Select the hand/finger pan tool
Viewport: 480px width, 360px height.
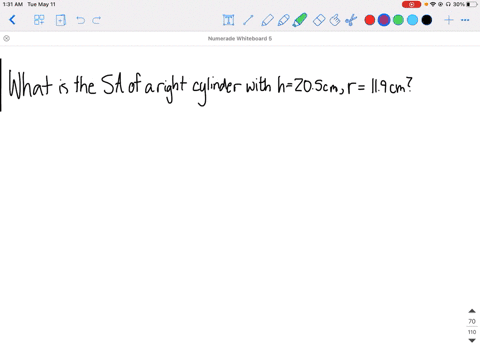[x=335, y=20]
